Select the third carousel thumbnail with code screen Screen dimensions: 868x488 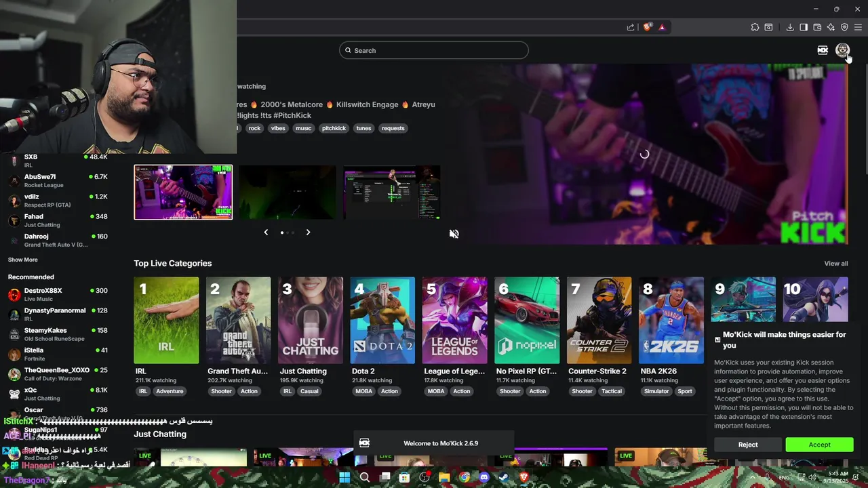pos(391,192)
